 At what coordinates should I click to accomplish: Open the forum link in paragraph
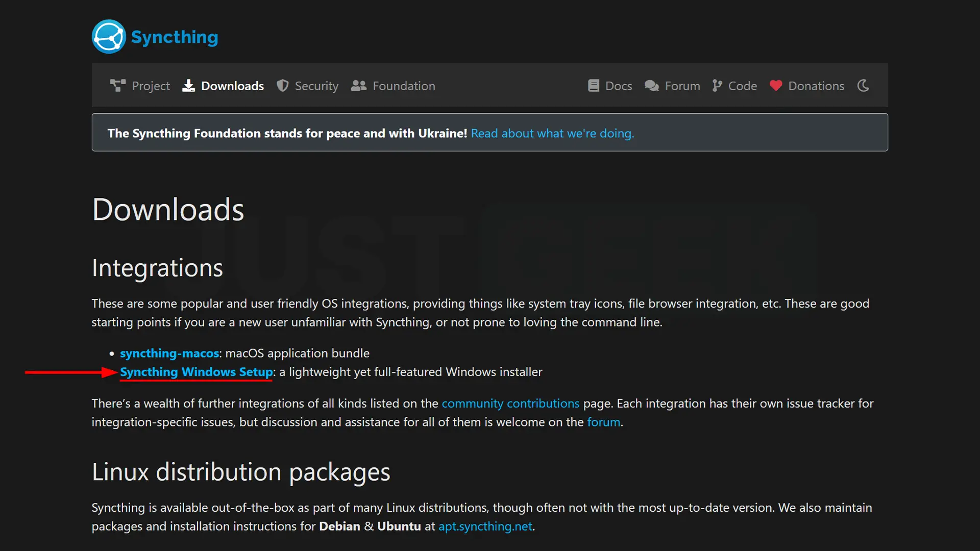click(604, 422)
